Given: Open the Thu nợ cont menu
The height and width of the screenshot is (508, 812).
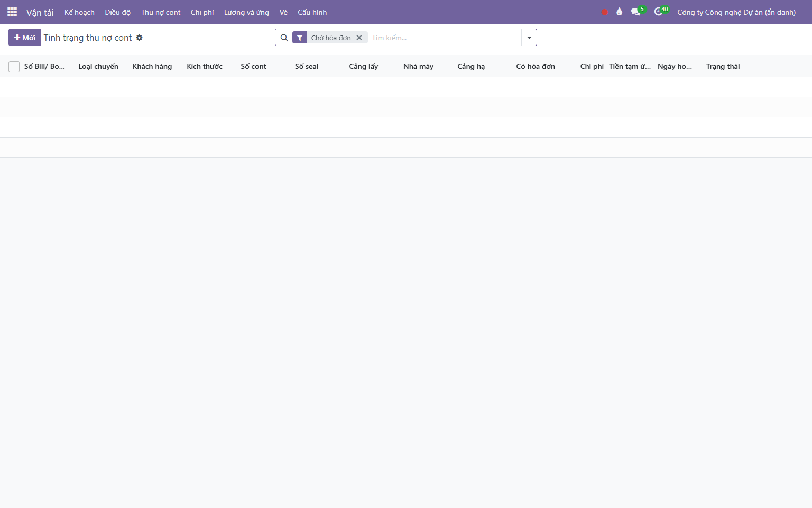Looking at the screenshot, I should 161,12.
